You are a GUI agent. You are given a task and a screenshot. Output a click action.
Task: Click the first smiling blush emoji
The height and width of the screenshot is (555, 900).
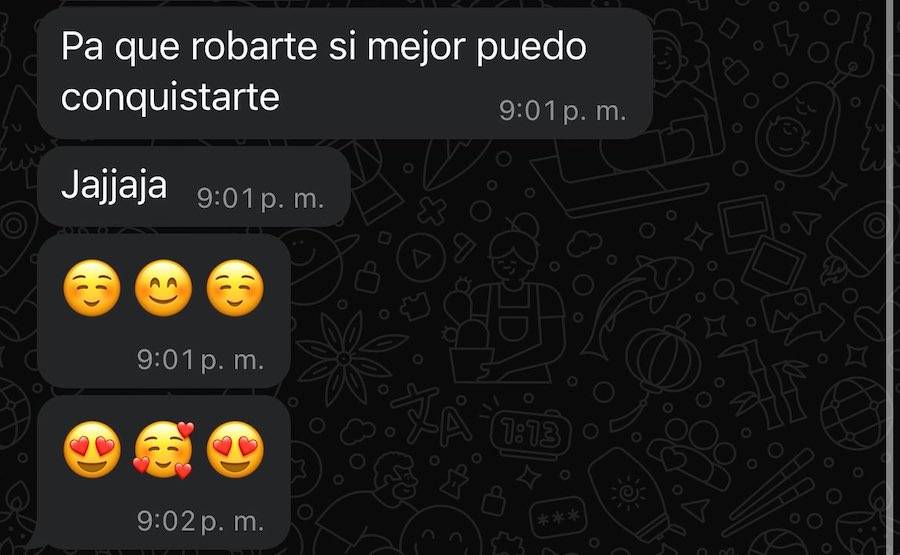point(92,288)
